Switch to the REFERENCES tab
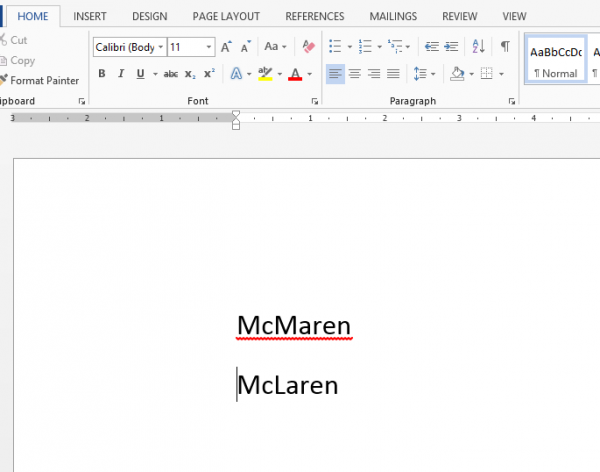 click(x=315, y=16)
